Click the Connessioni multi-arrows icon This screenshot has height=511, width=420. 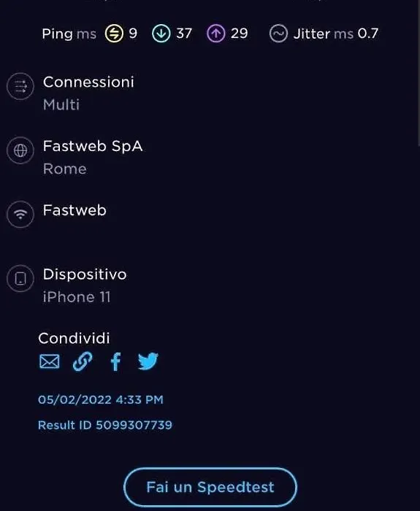(x=20, y=86)
